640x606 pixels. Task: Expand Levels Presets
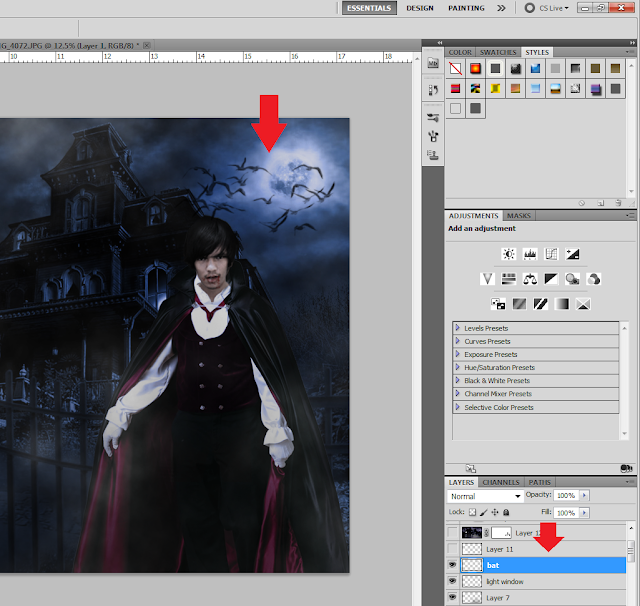click(458, 328)
